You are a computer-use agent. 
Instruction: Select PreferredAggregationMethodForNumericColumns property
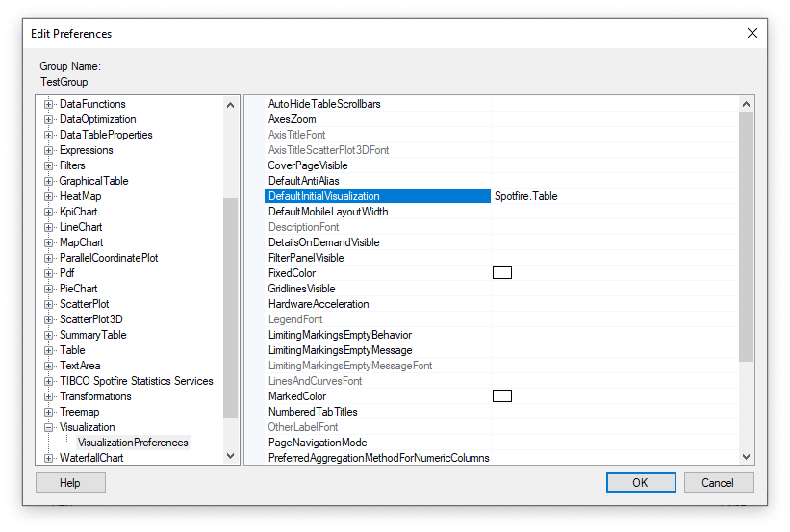click(x=377, y=457)
